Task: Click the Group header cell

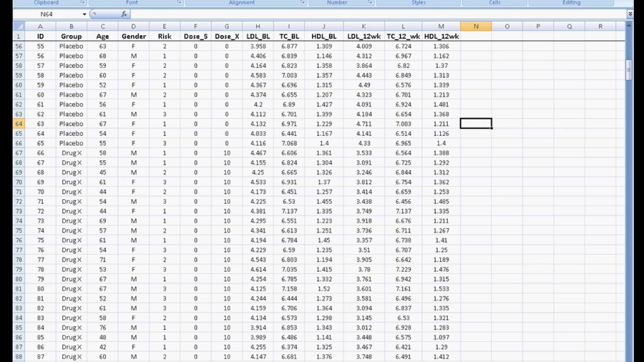Action: click(x=71, y=36)
